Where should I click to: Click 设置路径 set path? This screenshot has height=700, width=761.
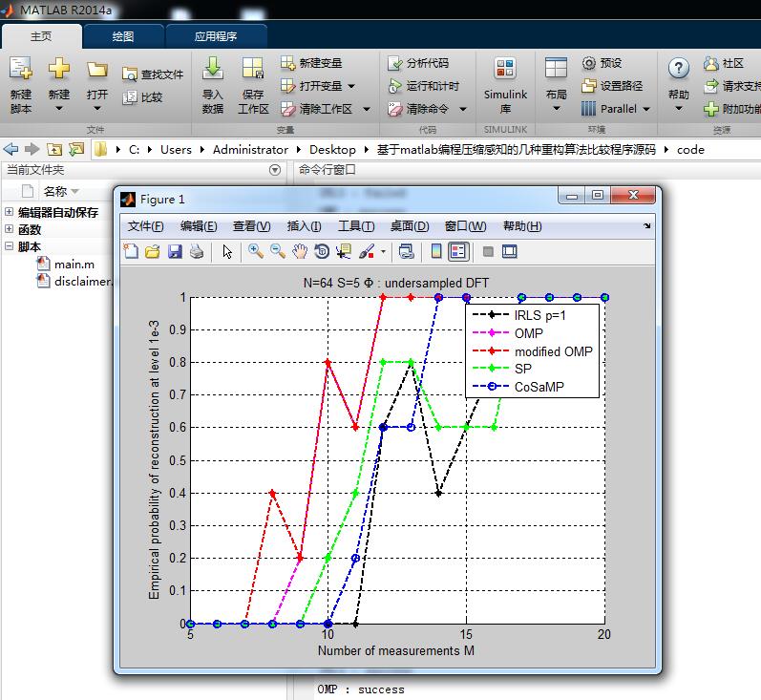612,86
